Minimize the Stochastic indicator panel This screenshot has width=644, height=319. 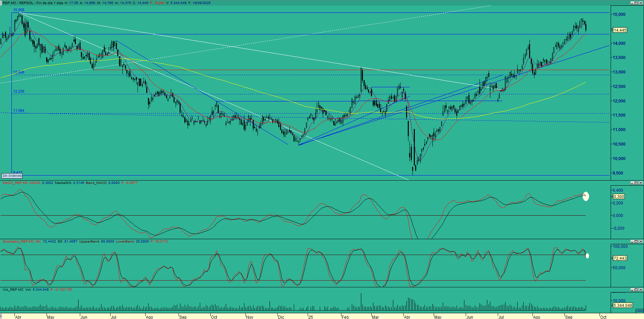(632, 241)
